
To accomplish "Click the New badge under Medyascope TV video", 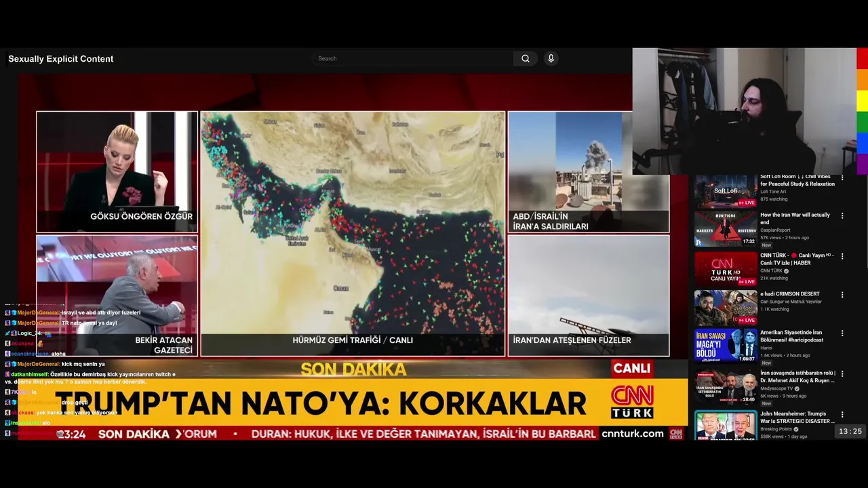I will (766, 403).
